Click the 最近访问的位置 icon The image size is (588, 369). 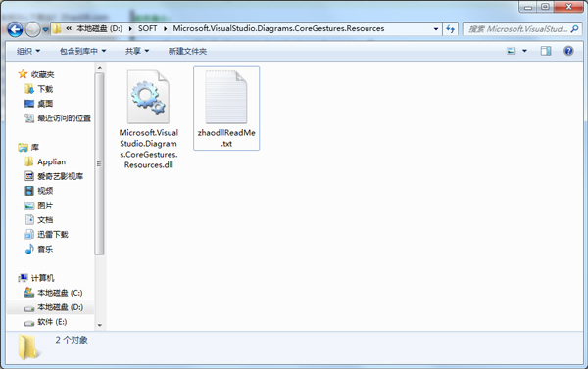tap(29, 118)
